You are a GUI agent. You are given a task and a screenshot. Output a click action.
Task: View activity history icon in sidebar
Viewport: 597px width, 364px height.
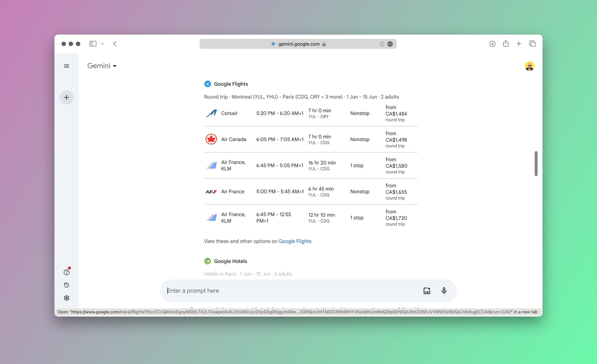[x=66, y=285]
